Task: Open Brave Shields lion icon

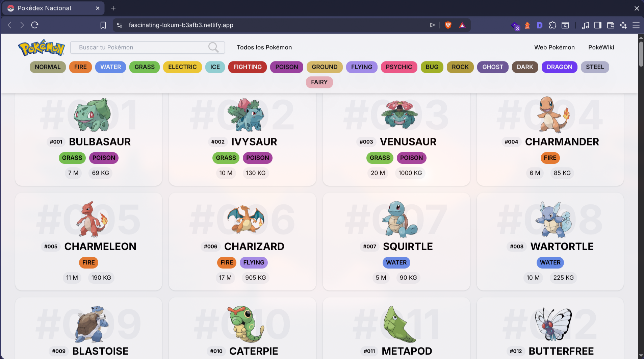Action: tap(448, 25)
